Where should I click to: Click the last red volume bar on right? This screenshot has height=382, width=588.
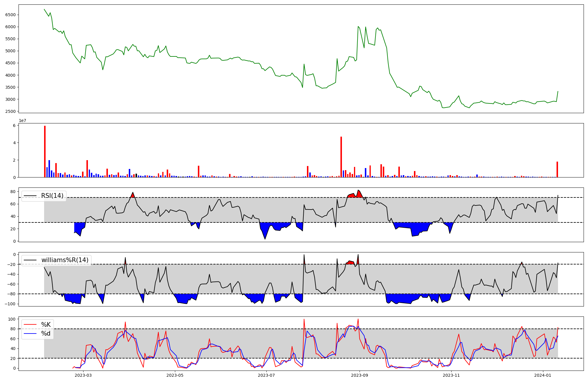click(x=557, y=170)
